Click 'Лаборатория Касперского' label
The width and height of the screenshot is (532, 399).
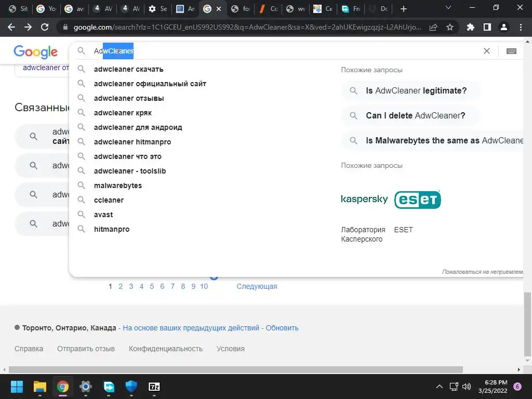pos(363,234)
